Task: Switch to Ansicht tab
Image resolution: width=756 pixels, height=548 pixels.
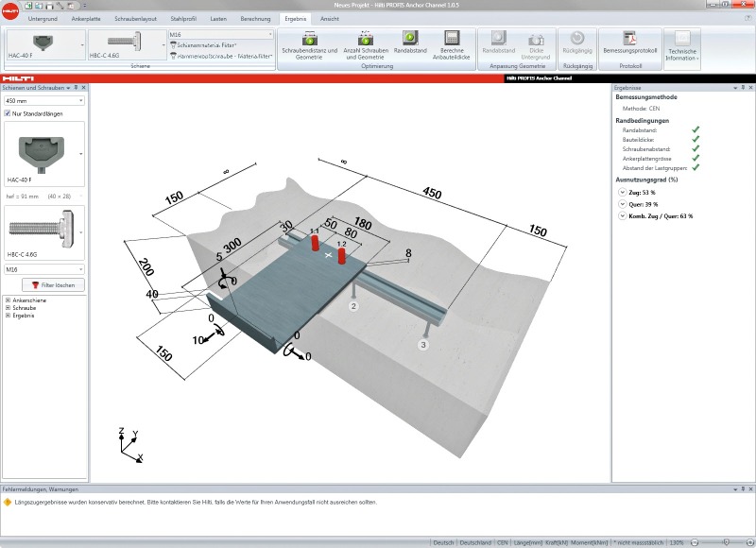Action: click(329, 19)
